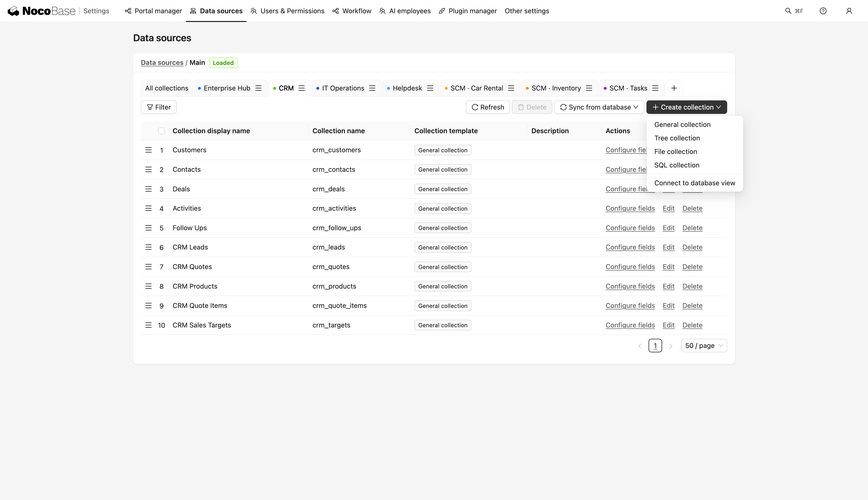Go to the previous page arrow
The height and width of the screenshot is (500, 868).
[x=640, y=346]
